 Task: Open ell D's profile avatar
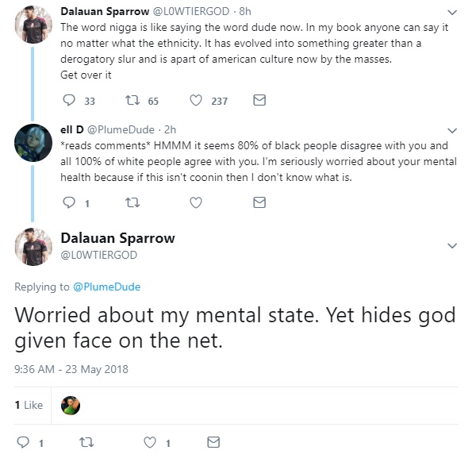[x=33, y=143]
